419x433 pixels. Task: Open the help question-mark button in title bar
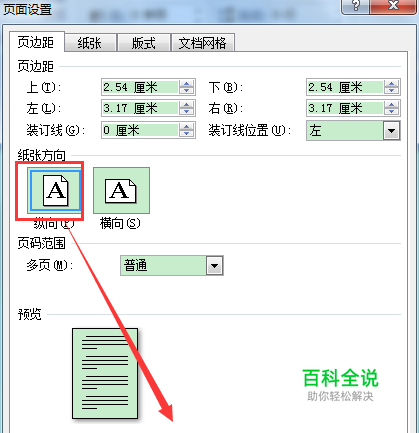click(x=356, y=6)
